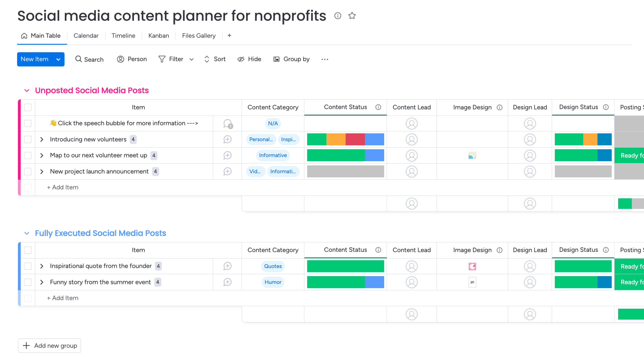Open the New Item dropdown arrow
This screenshot has width=644, height=362.
click(58, 59)
